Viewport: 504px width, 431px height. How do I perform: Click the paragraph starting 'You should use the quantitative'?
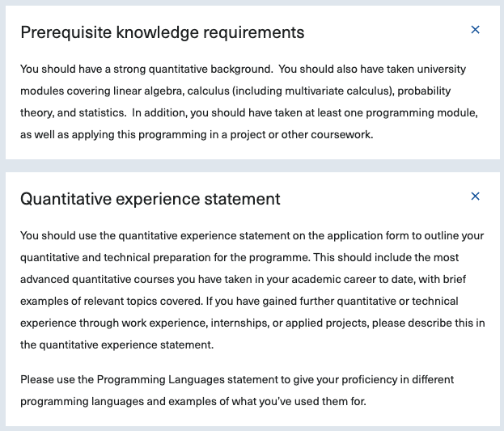tap(252, 290)
